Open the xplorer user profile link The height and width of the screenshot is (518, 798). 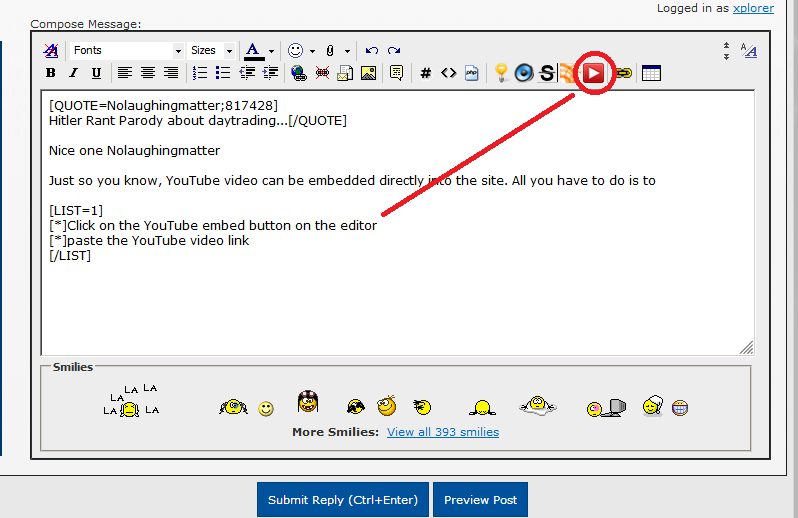coord(753,8)
